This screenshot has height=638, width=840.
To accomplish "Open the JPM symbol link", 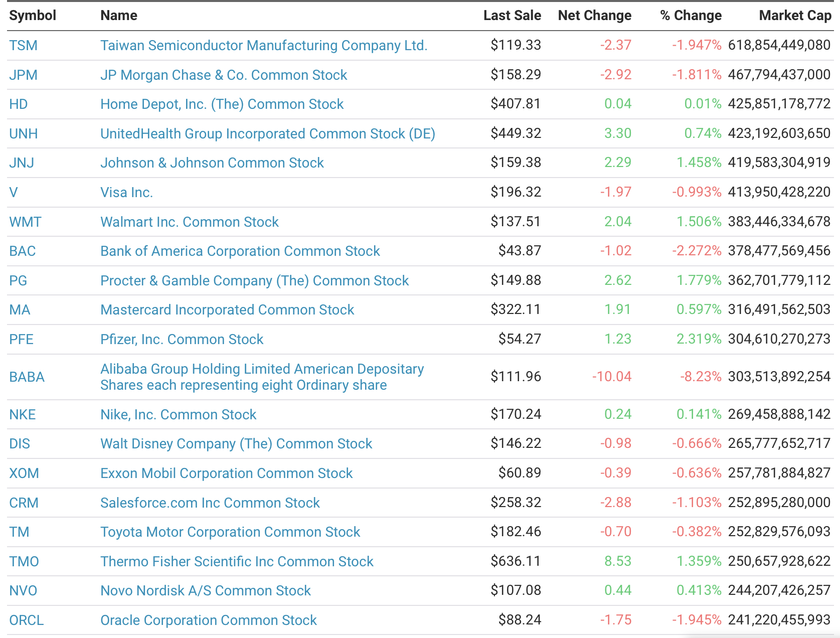I will click(x=24, y=75).
